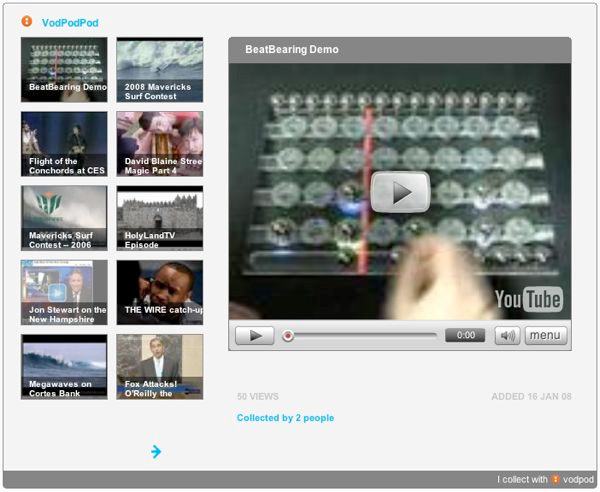Click the video progress seek bar
This screenshot has height=492, width=600.
(362, 336)
